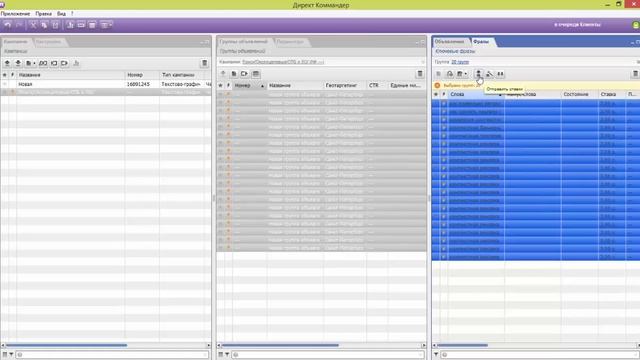This screenshot has height=360, width=640.
Task: Open the Приложение menu
Action: (16, 13)
